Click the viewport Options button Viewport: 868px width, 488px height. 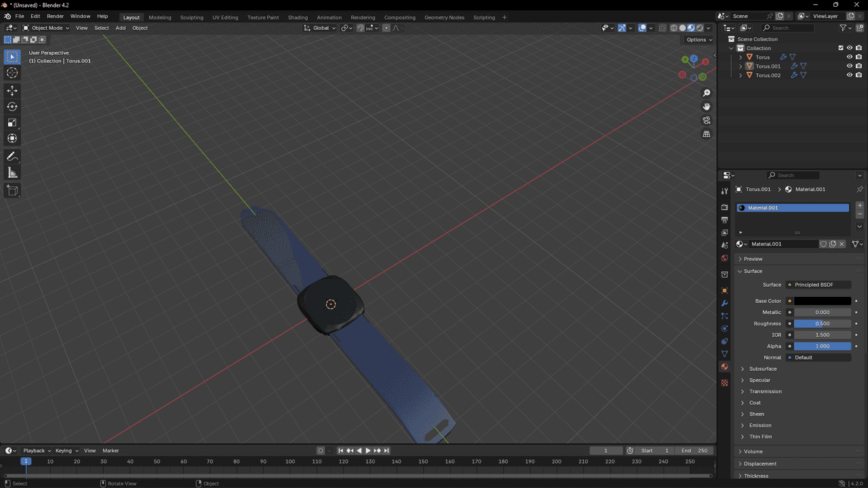[x=698, y=39]
